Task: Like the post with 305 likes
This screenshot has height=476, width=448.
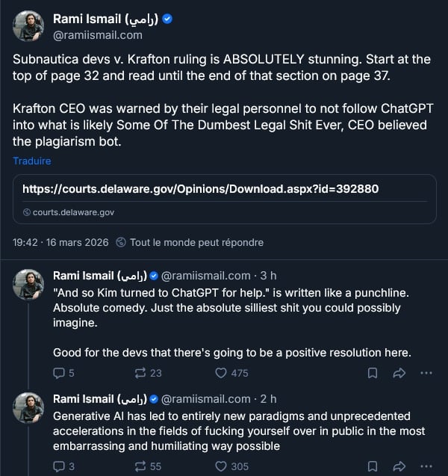Action: (x=221, y=466)
